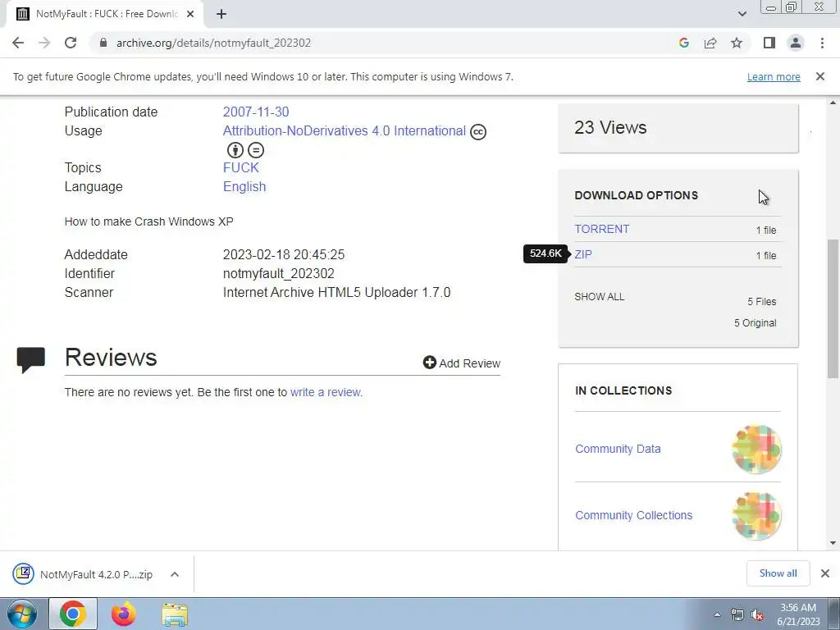
Task: Click SHOW ALL download files
Action: [x=599, y=297]
